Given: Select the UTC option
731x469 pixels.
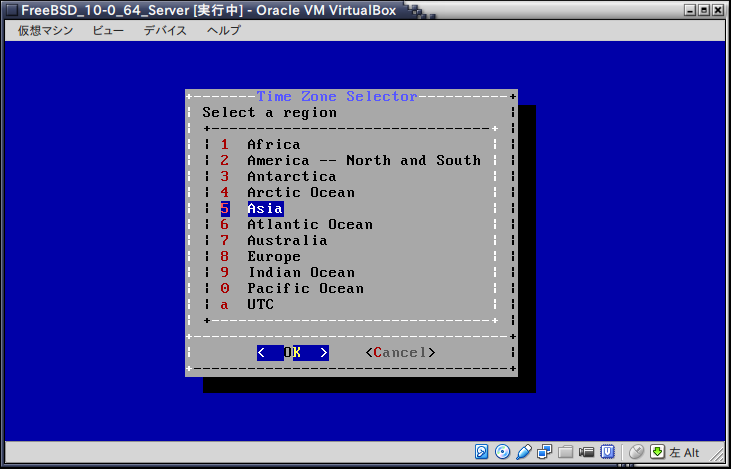Looking at the screenshot, I should 260,305.
